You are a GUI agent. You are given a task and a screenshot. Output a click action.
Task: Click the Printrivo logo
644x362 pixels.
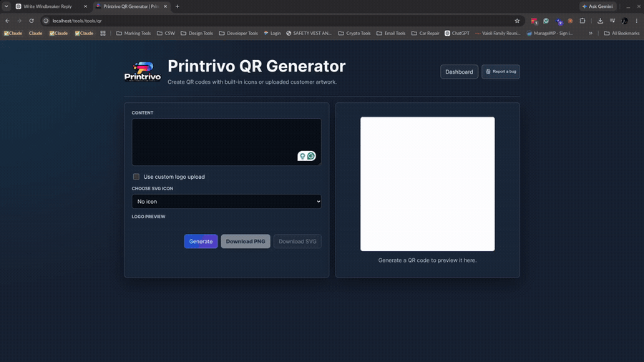click(x=142, y=72)
